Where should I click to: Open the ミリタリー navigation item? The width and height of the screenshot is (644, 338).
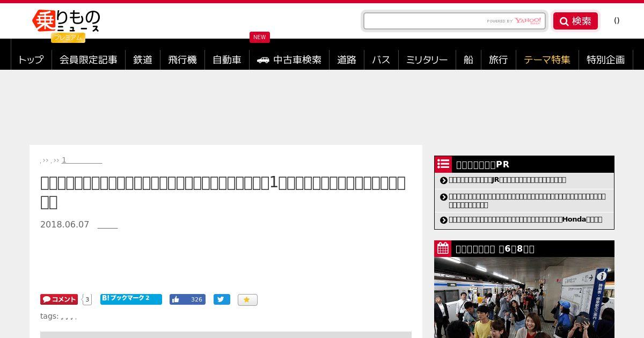tap(427, 60)
